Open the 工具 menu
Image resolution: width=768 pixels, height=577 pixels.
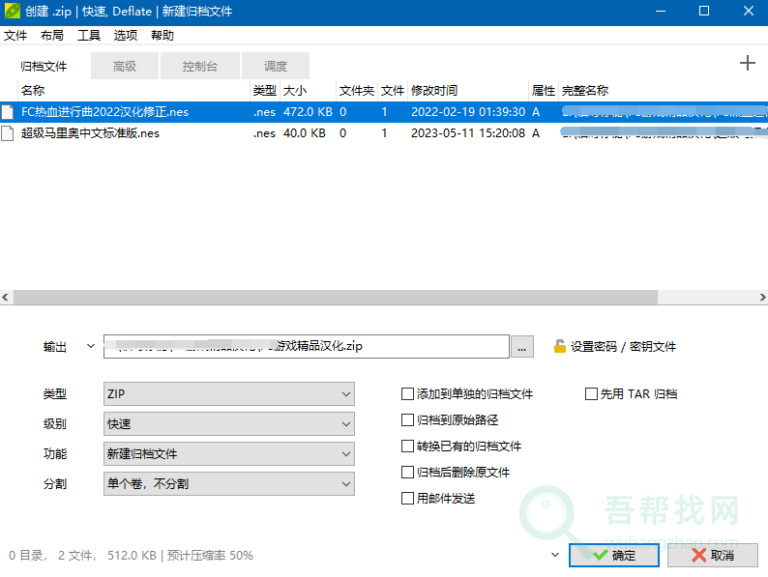click(x=89, y=35)
